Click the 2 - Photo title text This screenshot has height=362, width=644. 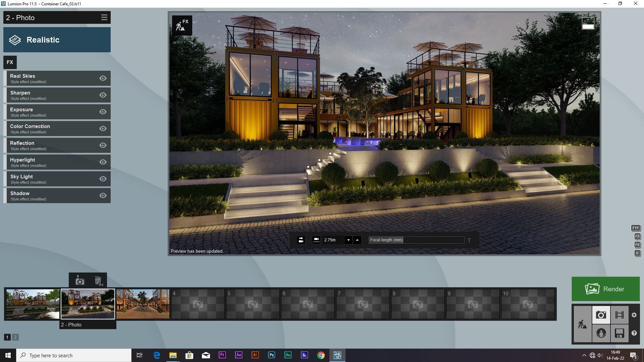coord(20,17)
